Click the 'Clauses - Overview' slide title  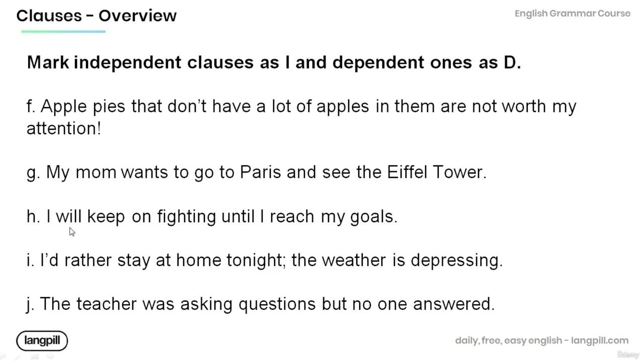point(96,16)
